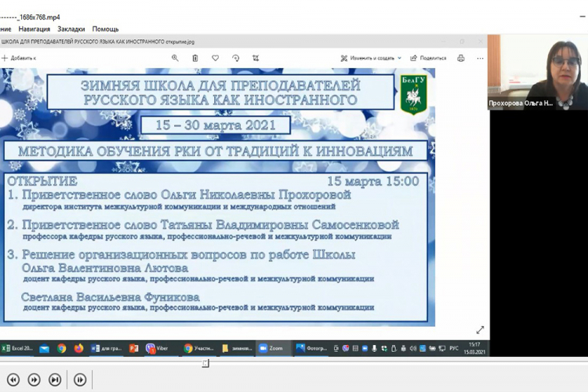Image resolution: width=588 pixels, height=392 pixels.
Task: Open the Навигация menu
Action: (34, 29)
